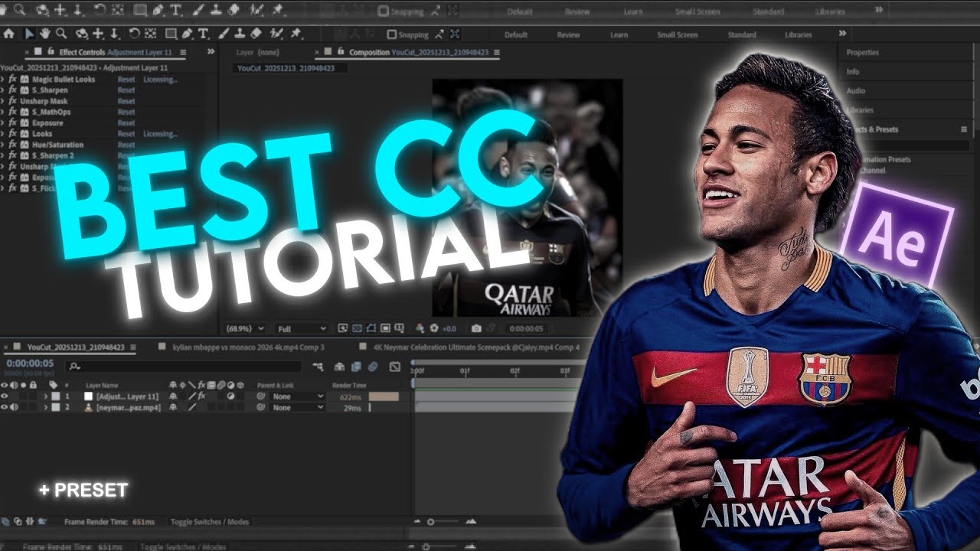This screenshot has width=980, height=551.
Task: Reset the S_Sharpen effect
Action: pyautogui.click(x=126, y=90)
